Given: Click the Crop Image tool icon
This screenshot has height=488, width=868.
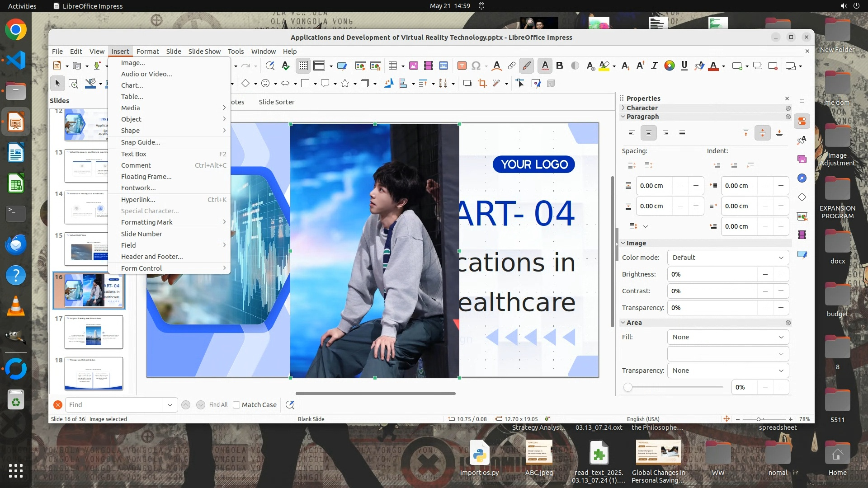Looking at the screenshot, I should coord(482,83).
